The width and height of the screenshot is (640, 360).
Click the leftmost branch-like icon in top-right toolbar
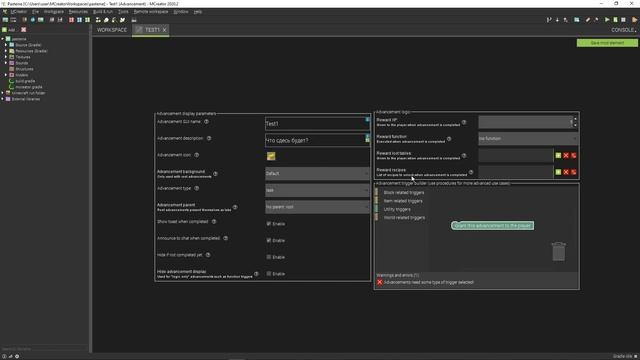(549, 20)
